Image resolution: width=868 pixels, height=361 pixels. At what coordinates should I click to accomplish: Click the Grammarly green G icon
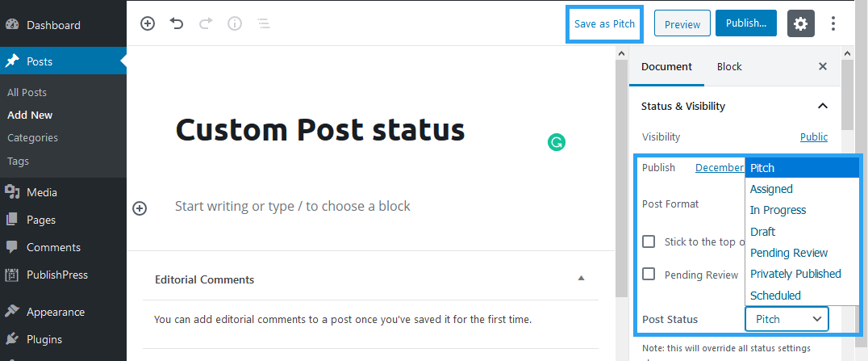pyautogui.click(x=557, y=142)
